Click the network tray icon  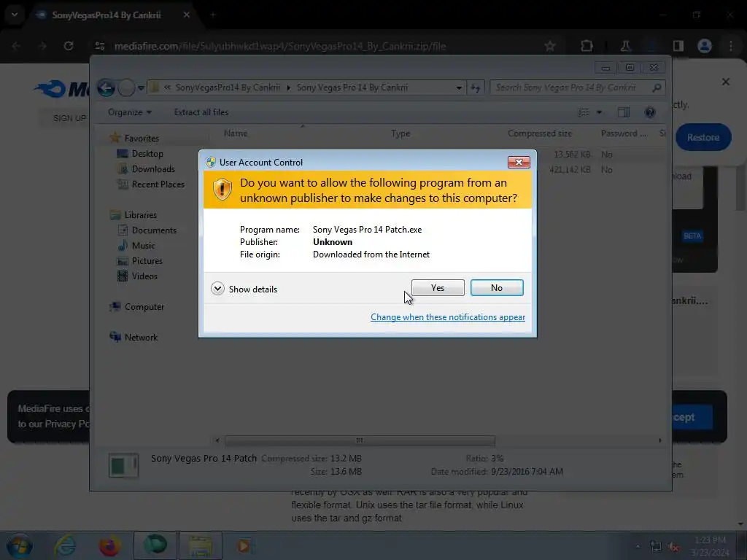(x=656, y=547)
